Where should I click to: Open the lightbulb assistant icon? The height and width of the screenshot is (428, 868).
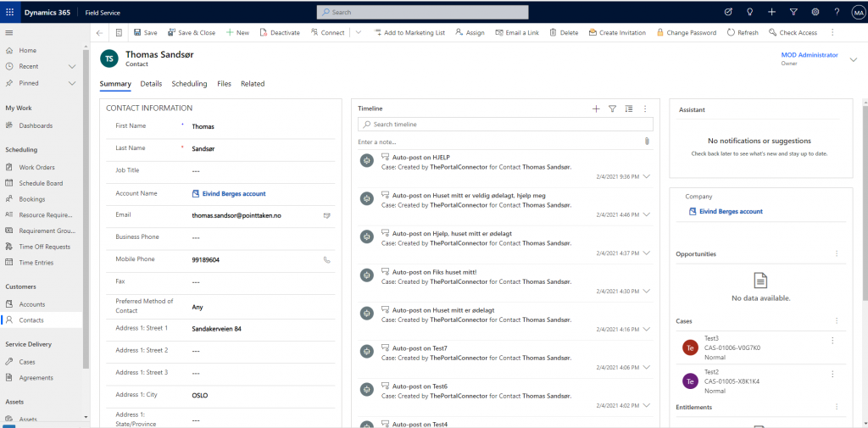(x=750, y=12)
